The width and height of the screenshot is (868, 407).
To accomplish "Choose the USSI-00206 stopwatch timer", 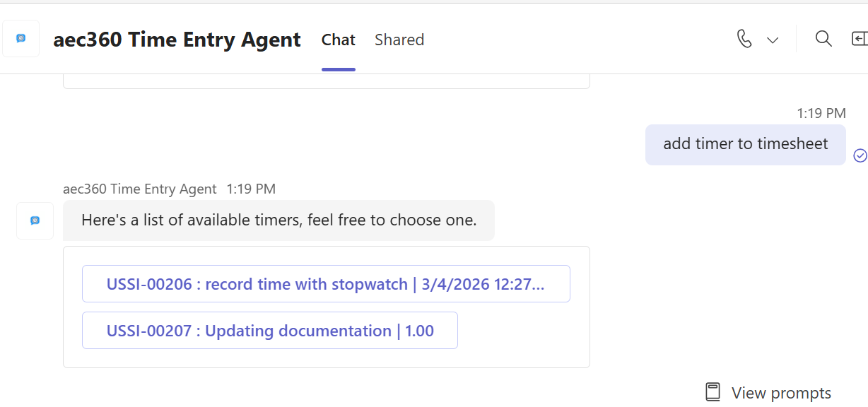I will [326, 284].
